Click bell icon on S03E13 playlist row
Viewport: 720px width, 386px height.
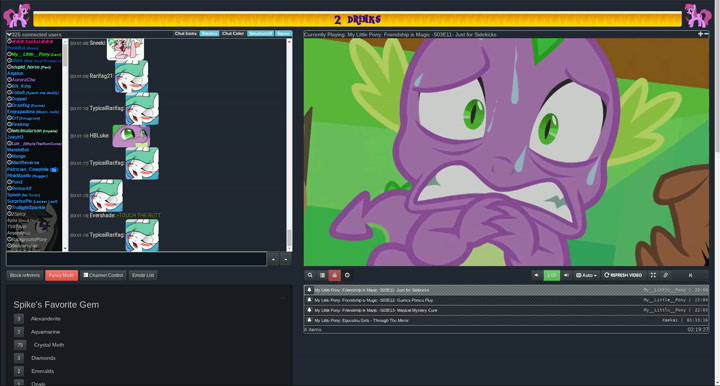pyautogui.click(x=309, y=310)
